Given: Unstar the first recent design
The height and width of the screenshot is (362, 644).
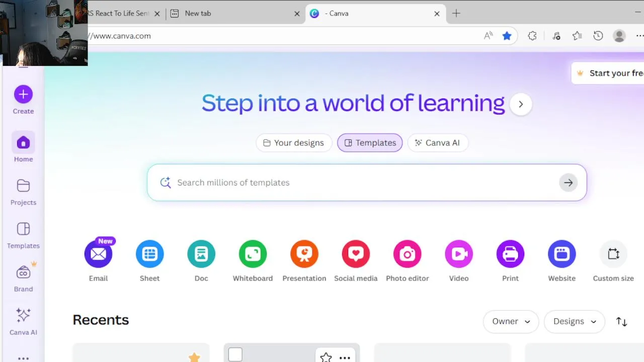Looking at the screenshot, I should (x=194, y=357).
